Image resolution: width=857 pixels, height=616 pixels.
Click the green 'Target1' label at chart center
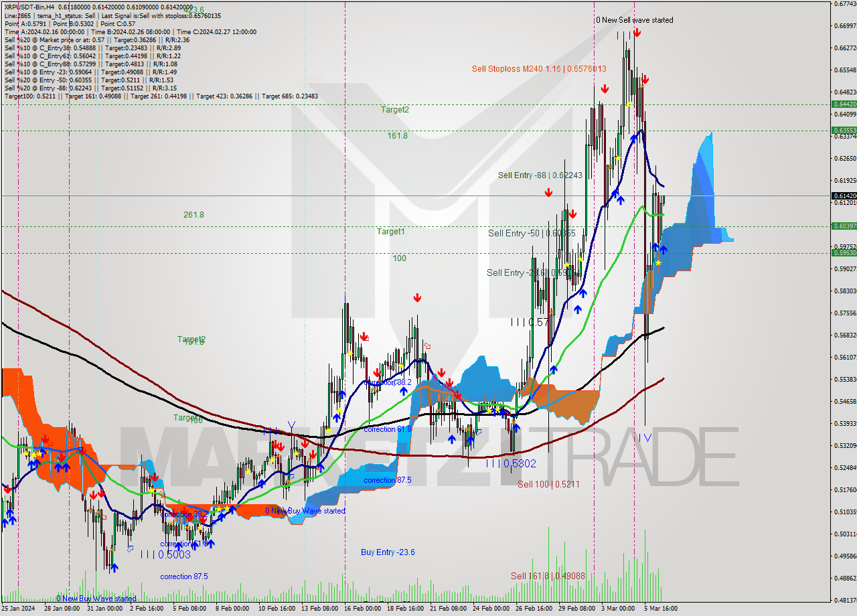click(391, 231)
